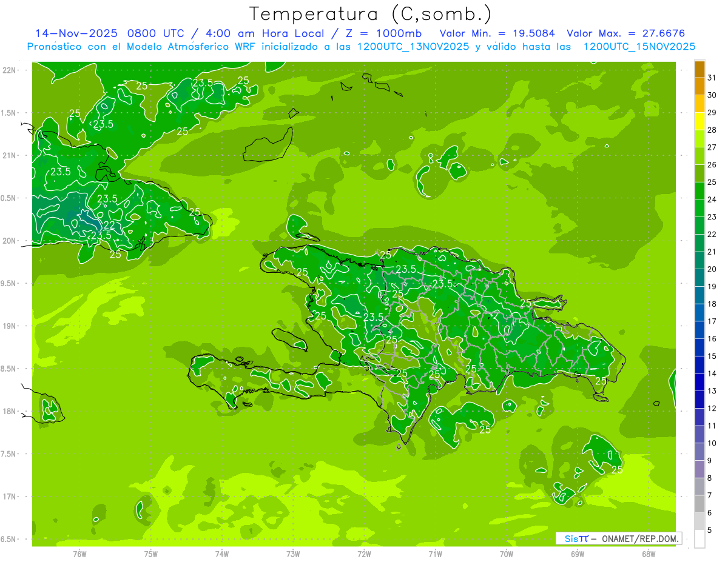Image resolution: width=728 pixels, height=562 pixels.
Task: Click legend value '19' on color bar
Action: pyautogui.click(x=712, y=287)
